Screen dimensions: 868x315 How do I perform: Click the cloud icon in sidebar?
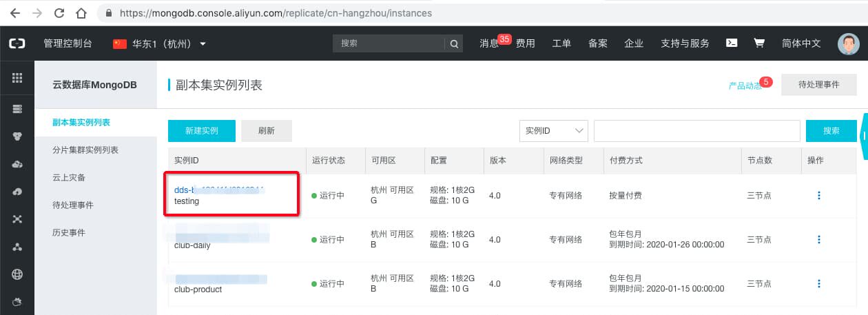(17, 164)
